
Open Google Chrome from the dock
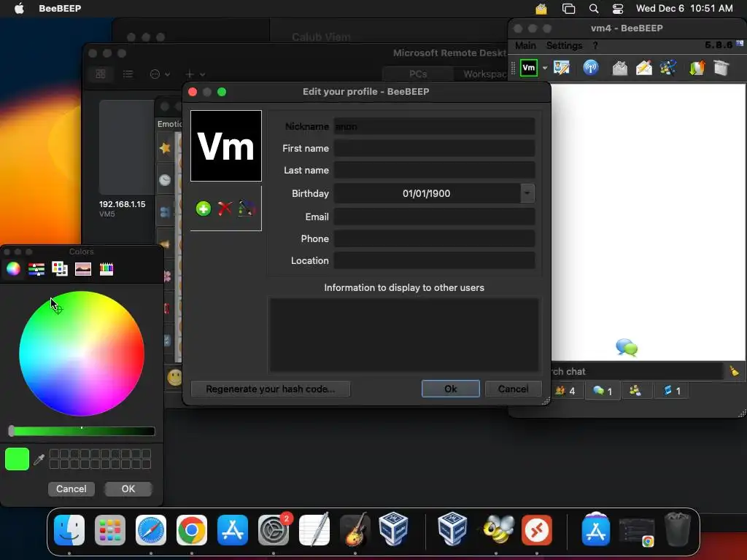tap(192, 530)
